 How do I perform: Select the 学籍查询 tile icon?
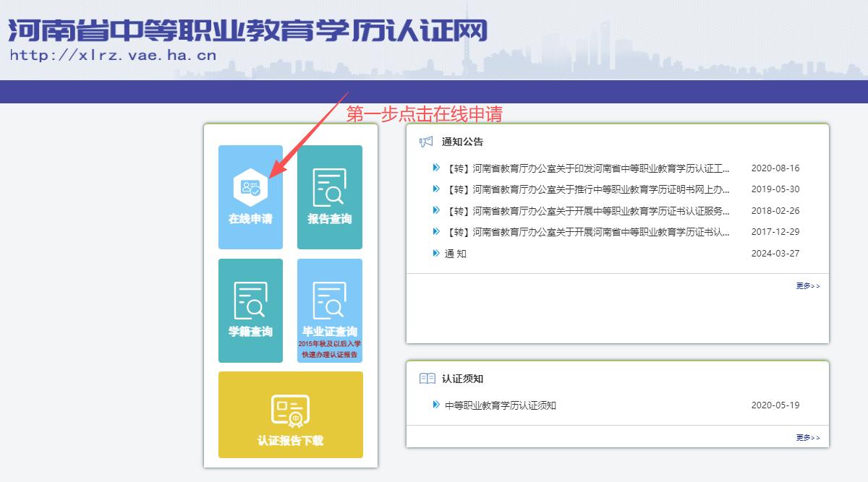(x=250, y=301)
